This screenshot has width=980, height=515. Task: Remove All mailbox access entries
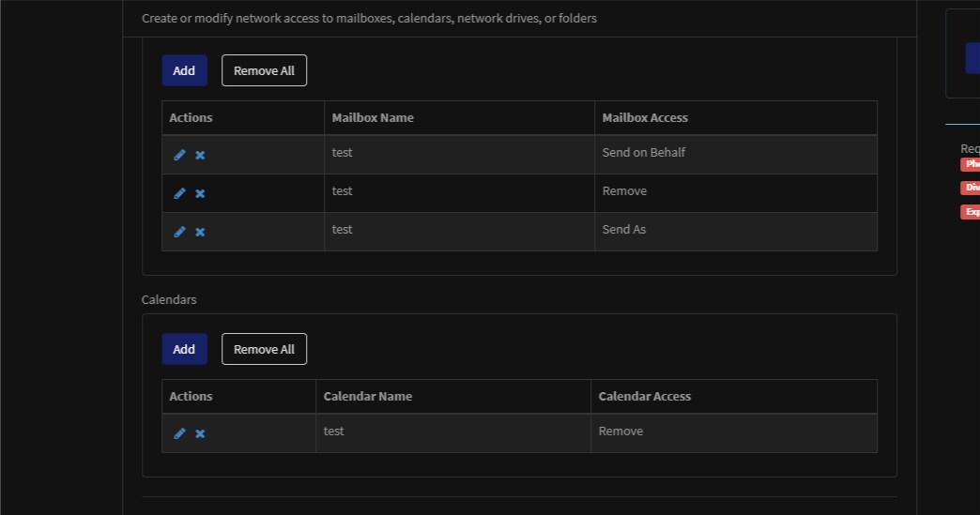point(264,70)
